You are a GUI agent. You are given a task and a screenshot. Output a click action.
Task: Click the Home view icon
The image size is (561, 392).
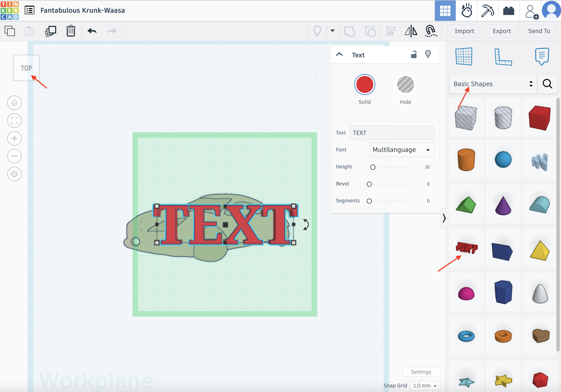[x=14, y=103]
